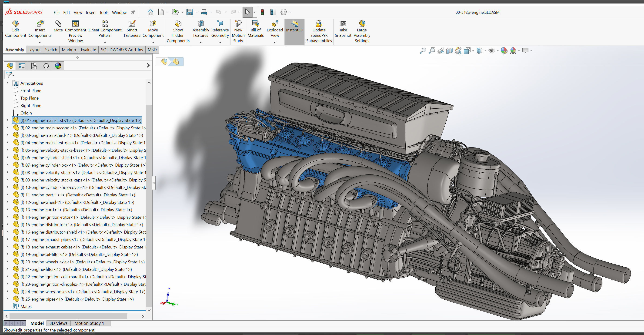Image resolution: width=644 pixels, height=335 pixels.
Task: Open the ConfigurationManager tab icon
Action: point(34,66)
